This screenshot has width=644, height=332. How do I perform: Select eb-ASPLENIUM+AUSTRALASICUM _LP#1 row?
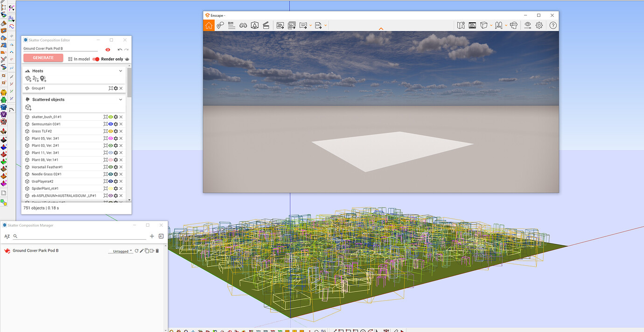point(74,195)
